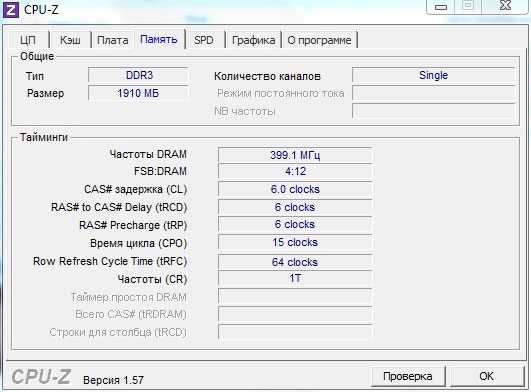Screen dimensions: 531x392
Task: Click the Размер label
Action: tap(45, 93)
